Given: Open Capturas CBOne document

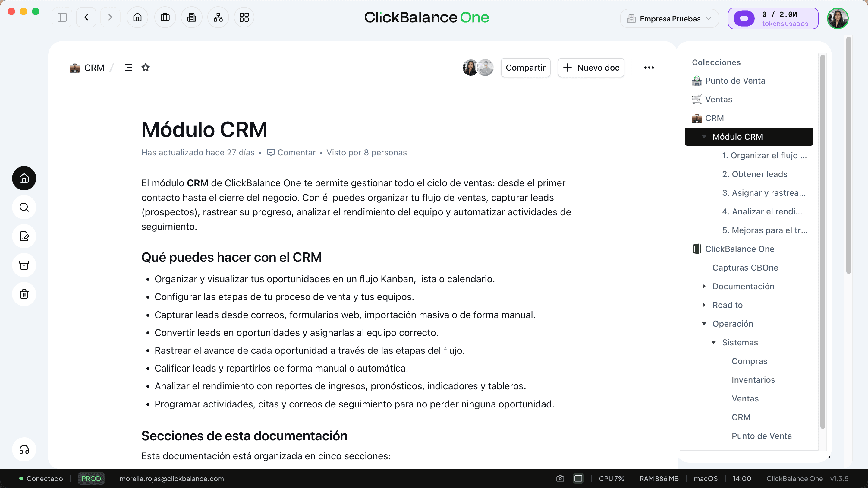Looking at the screenshot, I should pos(745,268).
